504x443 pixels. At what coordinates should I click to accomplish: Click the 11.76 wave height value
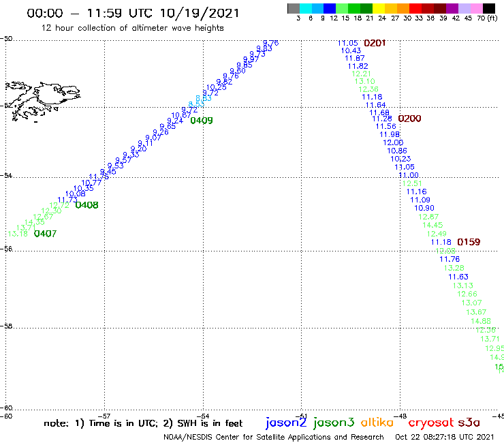pos(450,259)
